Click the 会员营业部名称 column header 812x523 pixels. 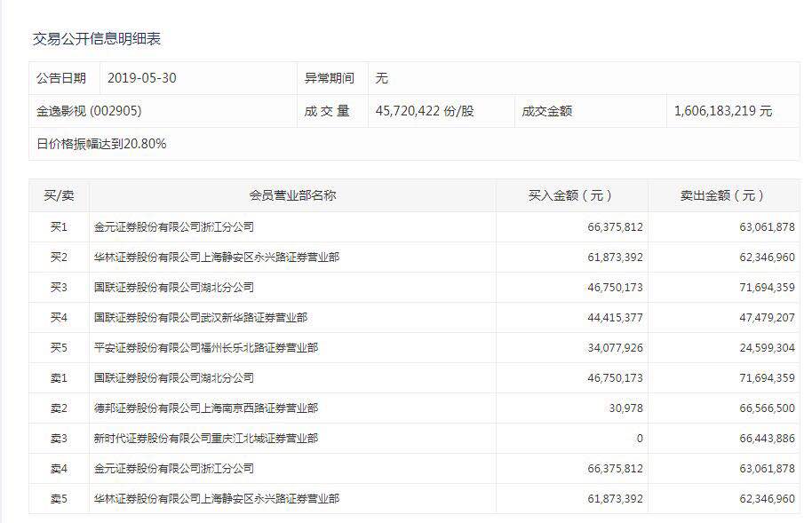(x=292, y=195)
